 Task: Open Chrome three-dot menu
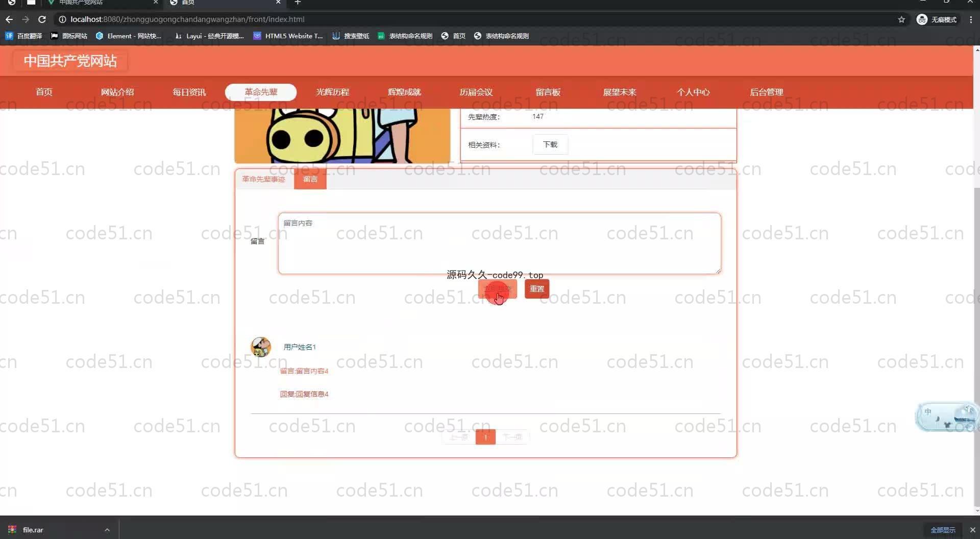(971, 19)
